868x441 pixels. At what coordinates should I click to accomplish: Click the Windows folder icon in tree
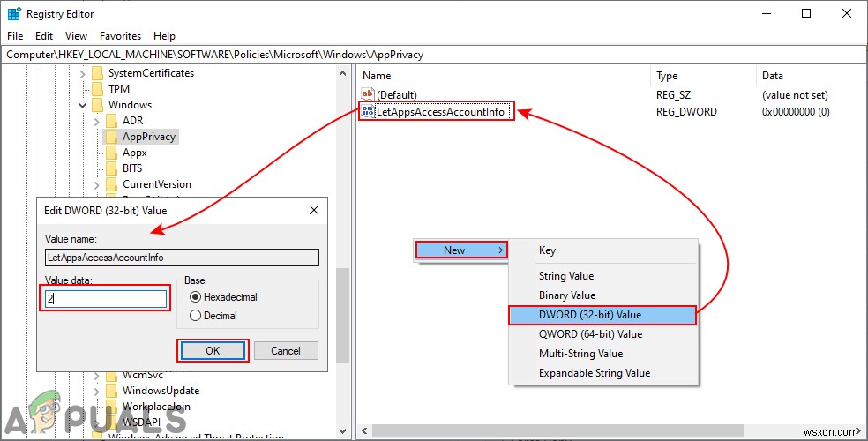click(x=97, y=105)
